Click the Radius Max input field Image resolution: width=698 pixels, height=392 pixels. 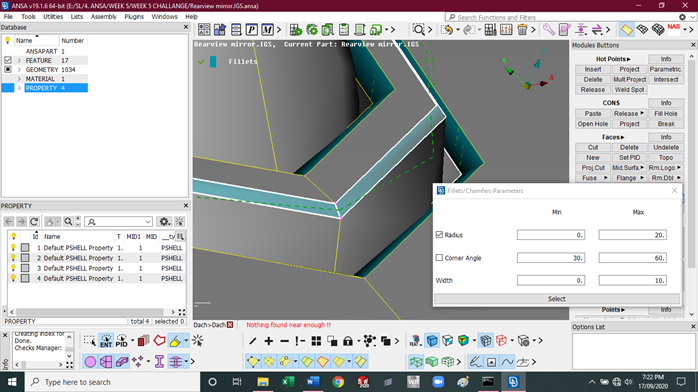tap(633, 234)
